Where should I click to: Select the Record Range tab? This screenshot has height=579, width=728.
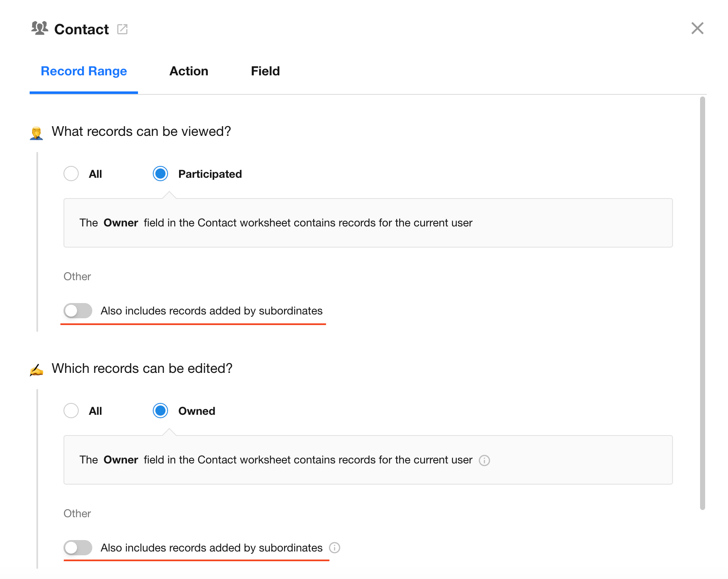click(84, 71)
